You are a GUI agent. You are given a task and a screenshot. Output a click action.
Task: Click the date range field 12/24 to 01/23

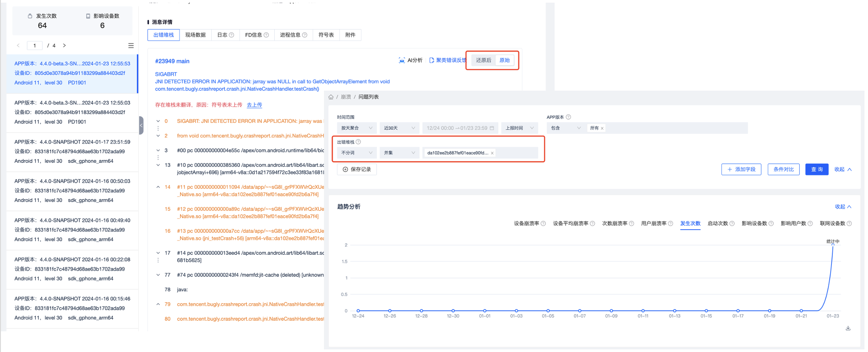(x=460, y=128)
